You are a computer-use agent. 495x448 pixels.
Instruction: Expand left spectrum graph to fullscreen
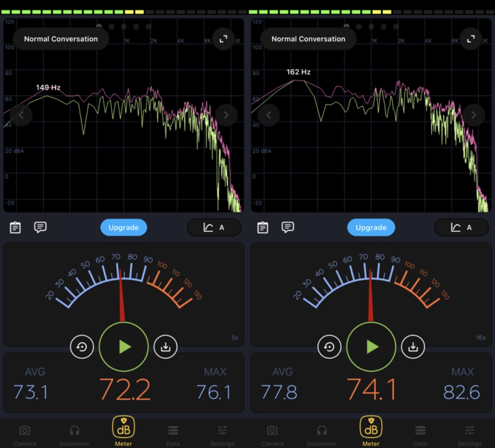pos(223,39)
